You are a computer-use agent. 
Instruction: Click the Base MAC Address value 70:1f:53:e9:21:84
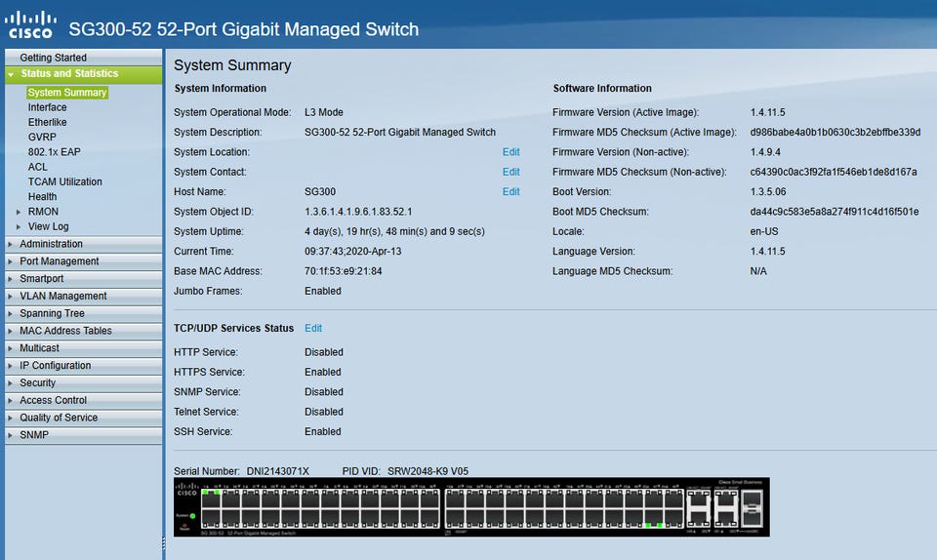(343, 271)
